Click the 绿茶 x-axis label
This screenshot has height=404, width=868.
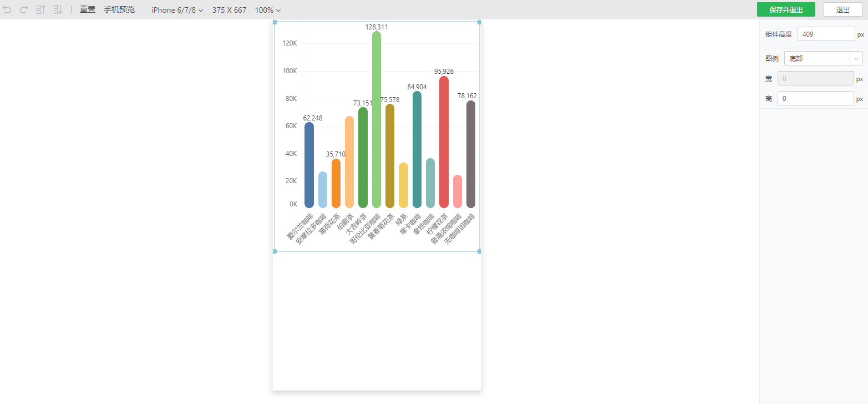click(x=402, y=219)
